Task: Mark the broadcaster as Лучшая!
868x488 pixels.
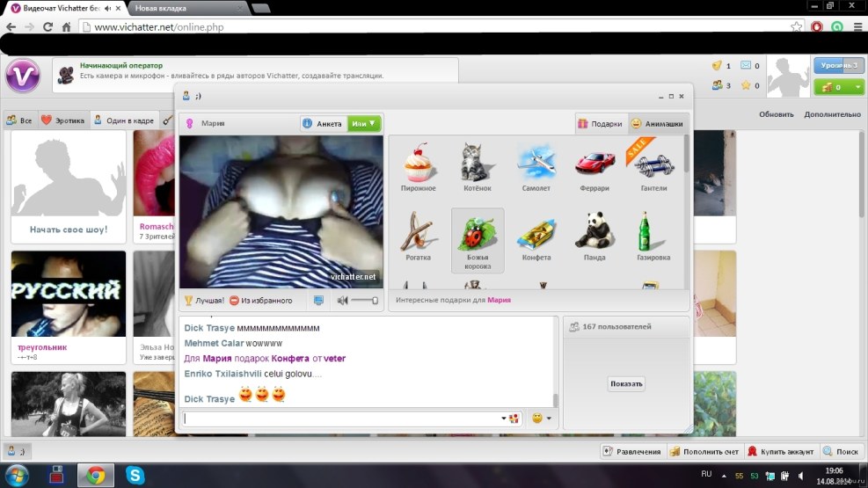Action: point(204,301)
